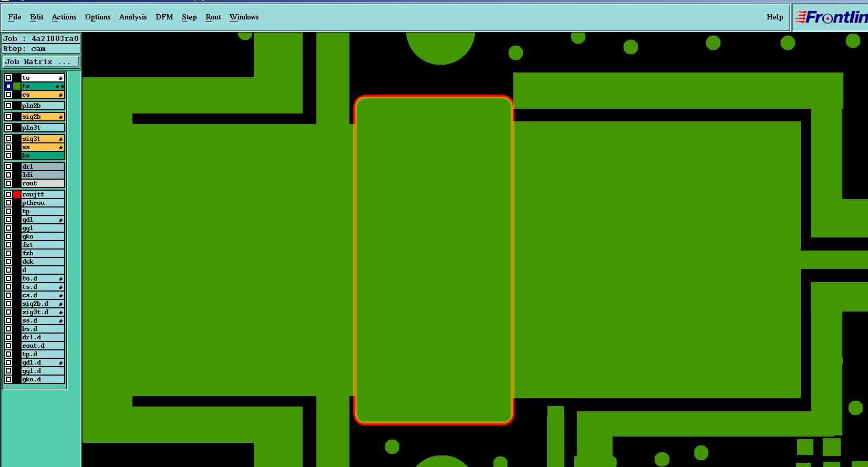868x467 pixels.
Task: Open the Options menu
Action: tap(98, 17)
